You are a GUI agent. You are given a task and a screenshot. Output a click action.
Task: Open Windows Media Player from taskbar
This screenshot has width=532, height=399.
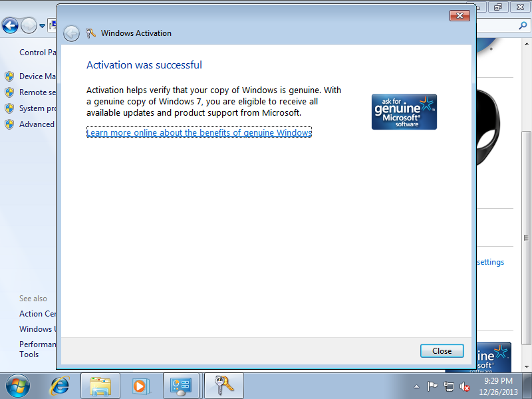pos(140,386)
